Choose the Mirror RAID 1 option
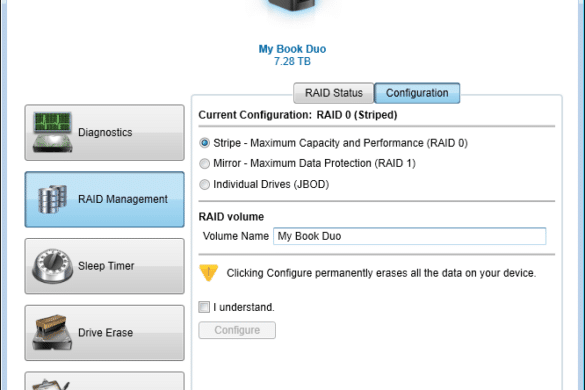 204,163
